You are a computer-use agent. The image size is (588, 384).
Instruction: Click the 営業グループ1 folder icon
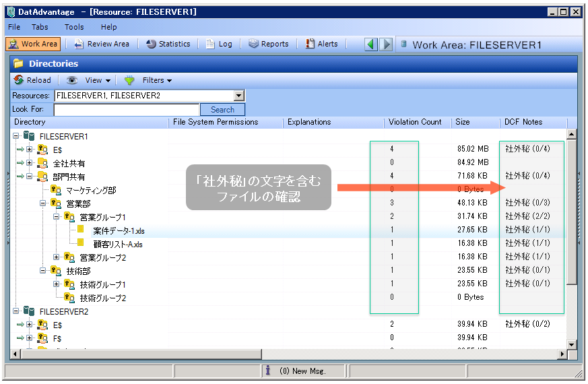point(69,217)
